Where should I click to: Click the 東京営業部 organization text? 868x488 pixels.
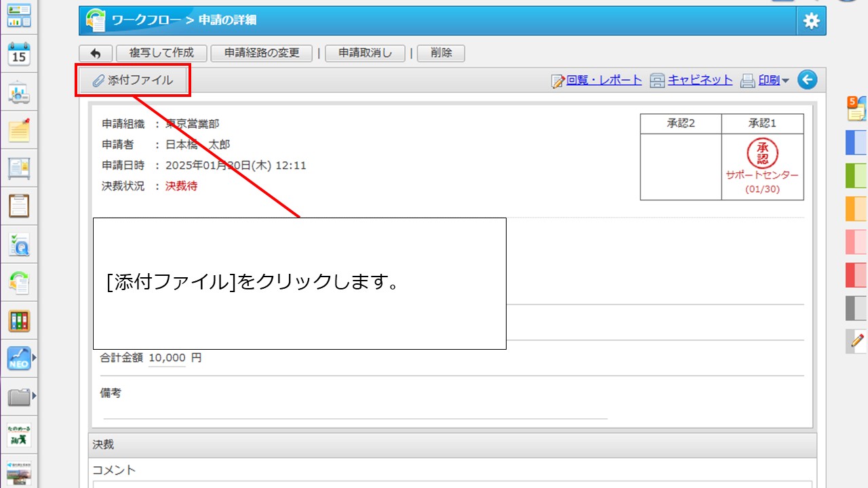[193, 124]
